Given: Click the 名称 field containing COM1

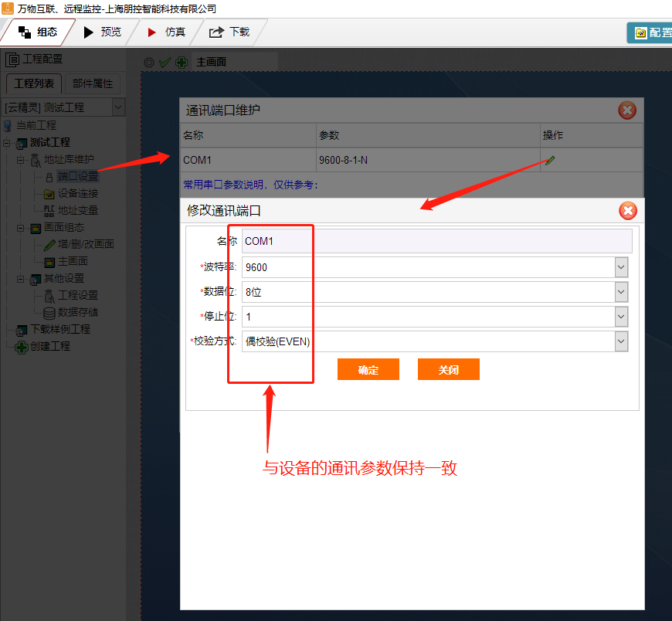Looking at the screenshot, I should pyautogui.click(x=436, y=241).
